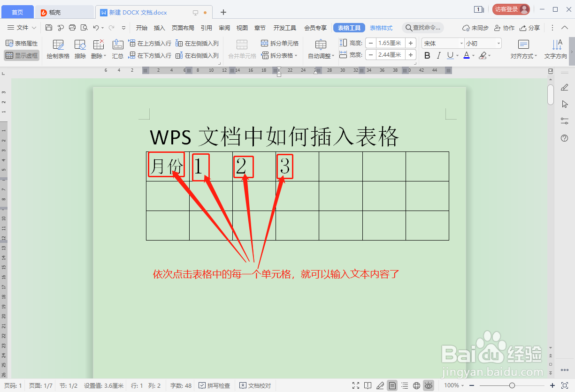Click the Italic formatting button
This screenshot has height=392, width=575.
click(439, 56)
